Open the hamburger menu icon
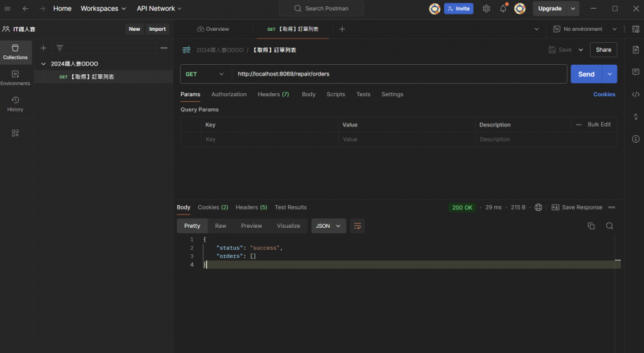This screenshot has width=644, height=353. [x=8, y=9]
